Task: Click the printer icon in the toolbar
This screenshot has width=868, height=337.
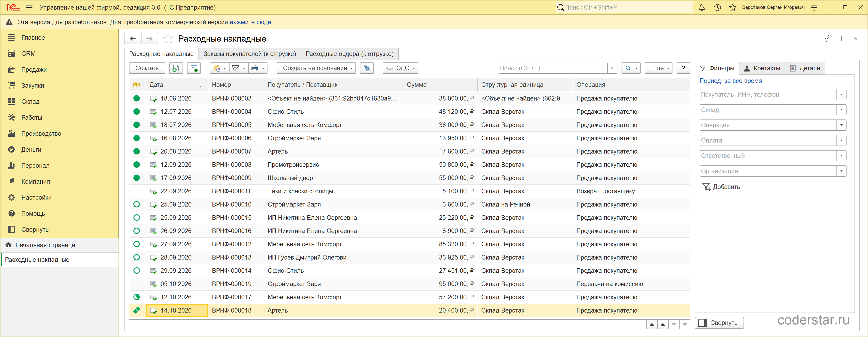Action: pyautogui.click(x=258, y=68)
